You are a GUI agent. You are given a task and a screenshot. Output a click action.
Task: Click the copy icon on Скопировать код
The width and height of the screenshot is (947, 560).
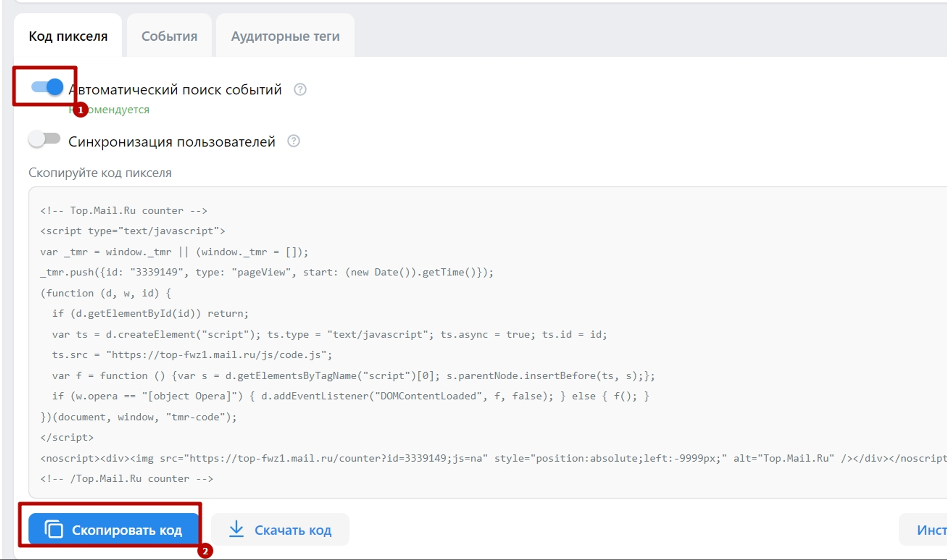(x=54, y=529)
